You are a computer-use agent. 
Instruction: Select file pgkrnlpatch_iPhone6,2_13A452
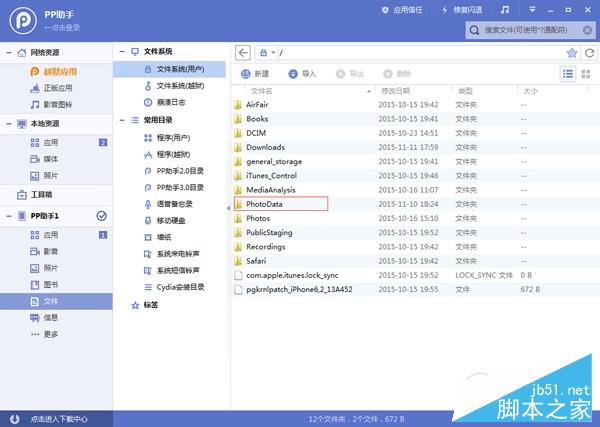pyautogui.click(x=299, y=289)
